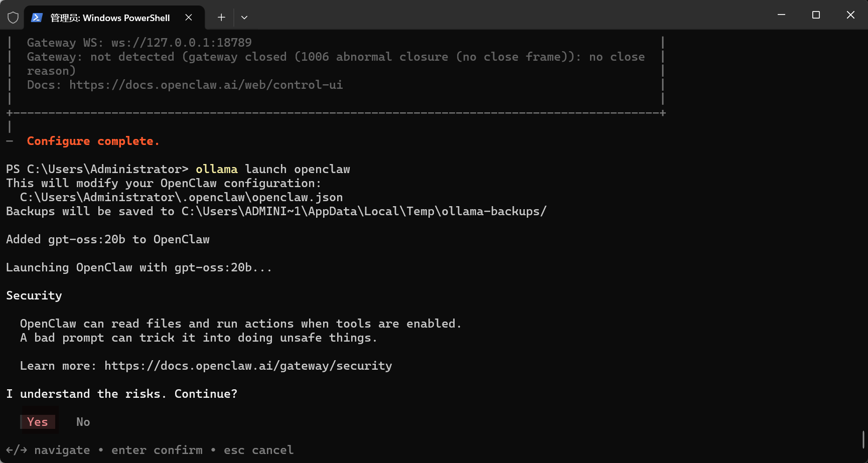Screen dimensions: 868x463
Task: Click the openclaw.json config path
Action: 182,197
